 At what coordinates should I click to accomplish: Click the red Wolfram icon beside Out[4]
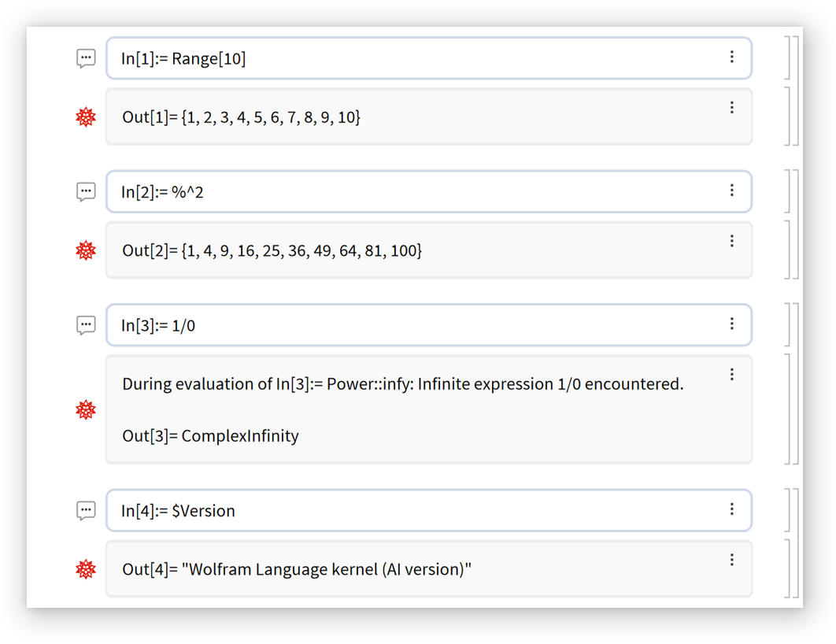(x=86, y=569)
